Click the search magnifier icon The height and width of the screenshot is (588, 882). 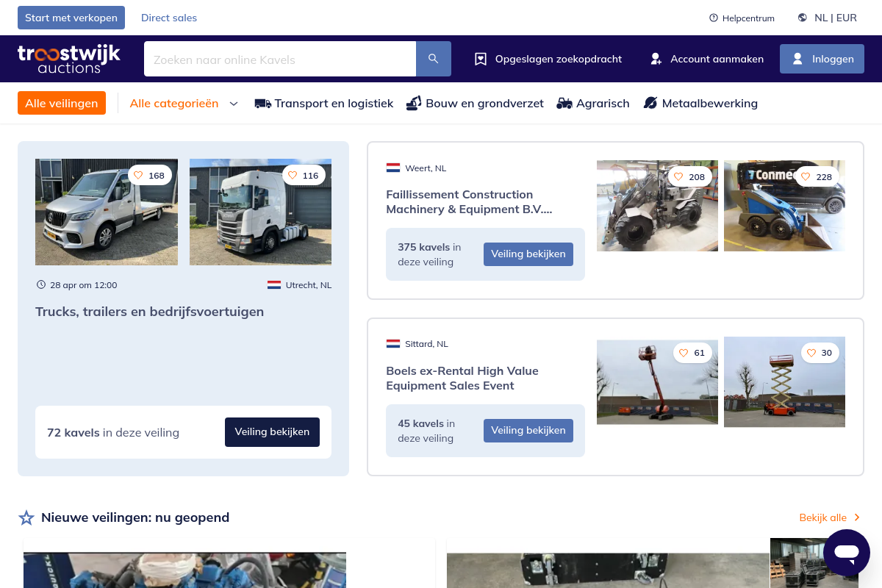coord(433,59)
